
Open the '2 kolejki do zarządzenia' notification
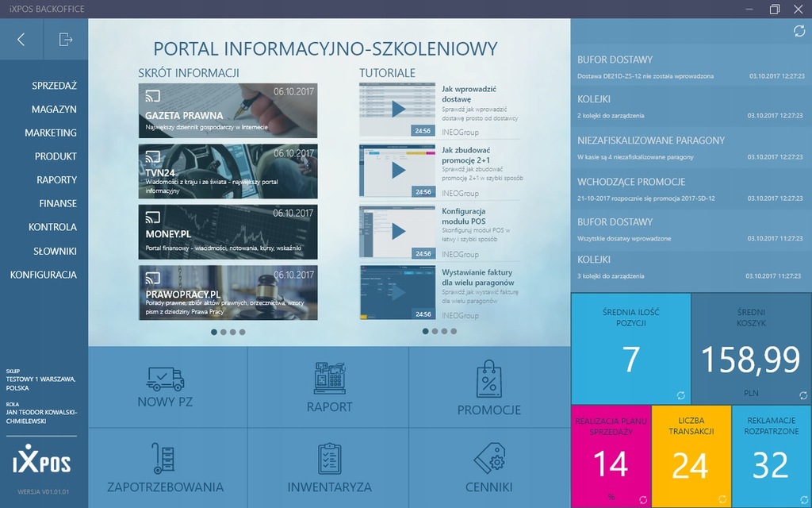691,107
